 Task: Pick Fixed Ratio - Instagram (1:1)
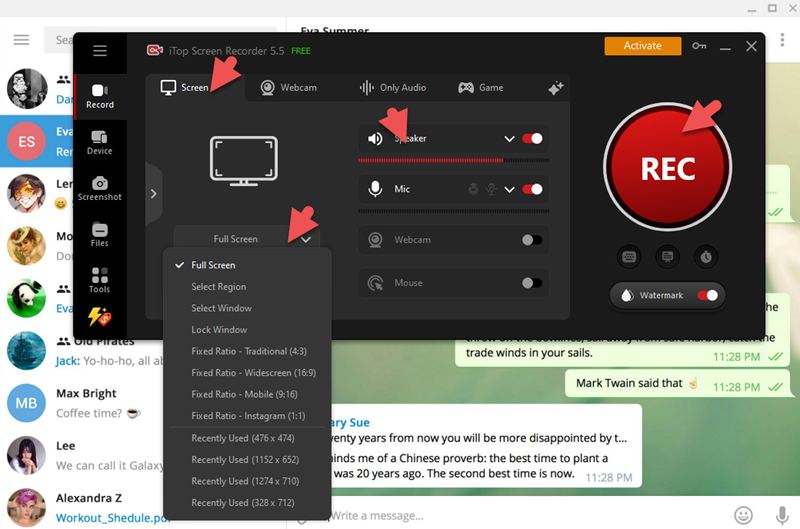pos(247,416)
